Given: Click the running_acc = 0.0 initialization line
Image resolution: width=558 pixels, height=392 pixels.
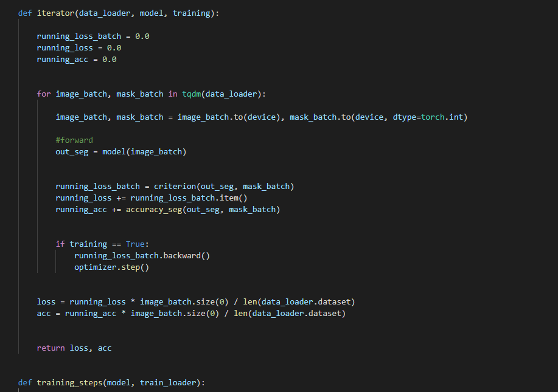Looking at the screenshot, I should [x=76, y=60].
